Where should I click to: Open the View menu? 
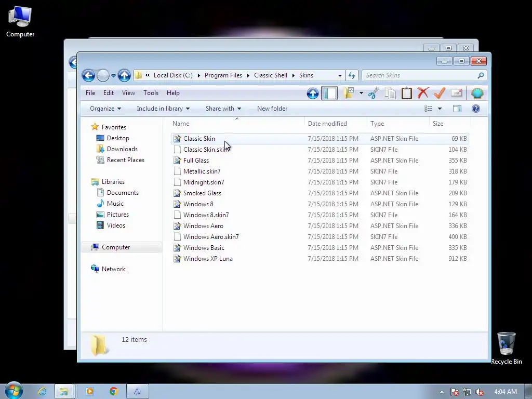128,93
